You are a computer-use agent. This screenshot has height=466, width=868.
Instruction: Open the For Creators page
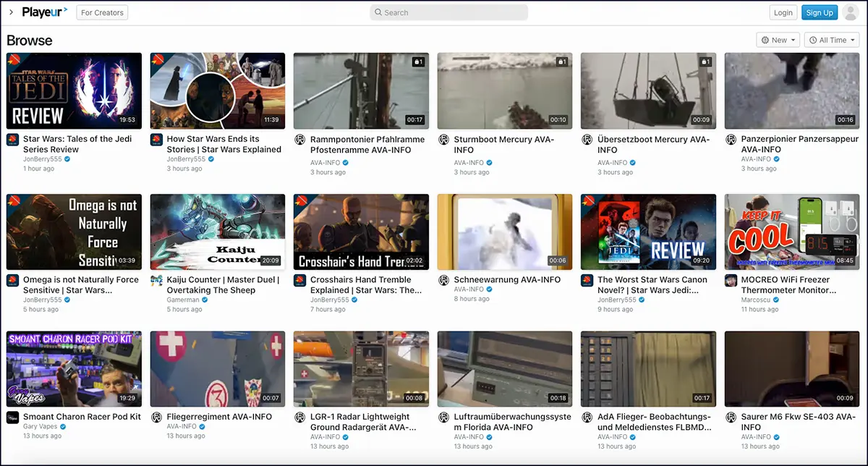102,12
